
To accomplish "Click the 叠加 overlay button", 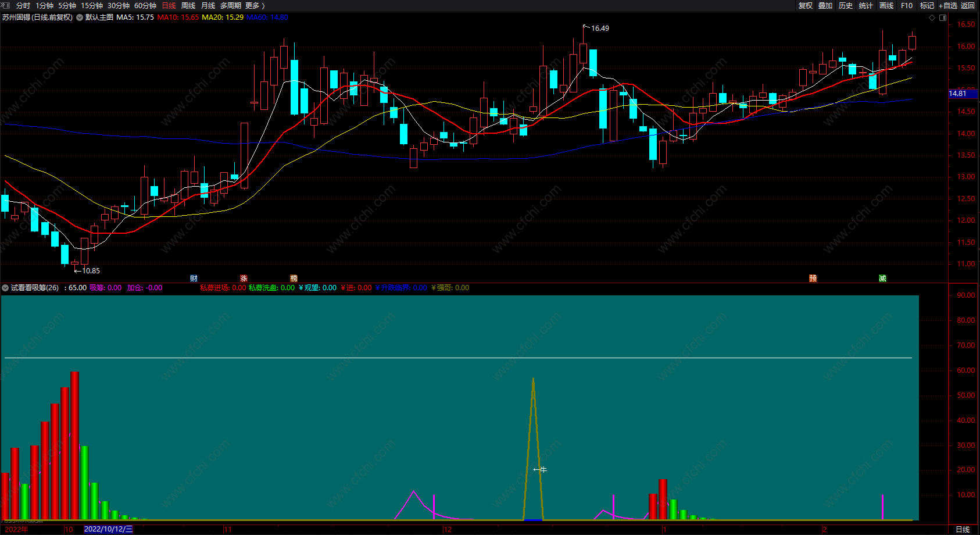I will 825,6.
